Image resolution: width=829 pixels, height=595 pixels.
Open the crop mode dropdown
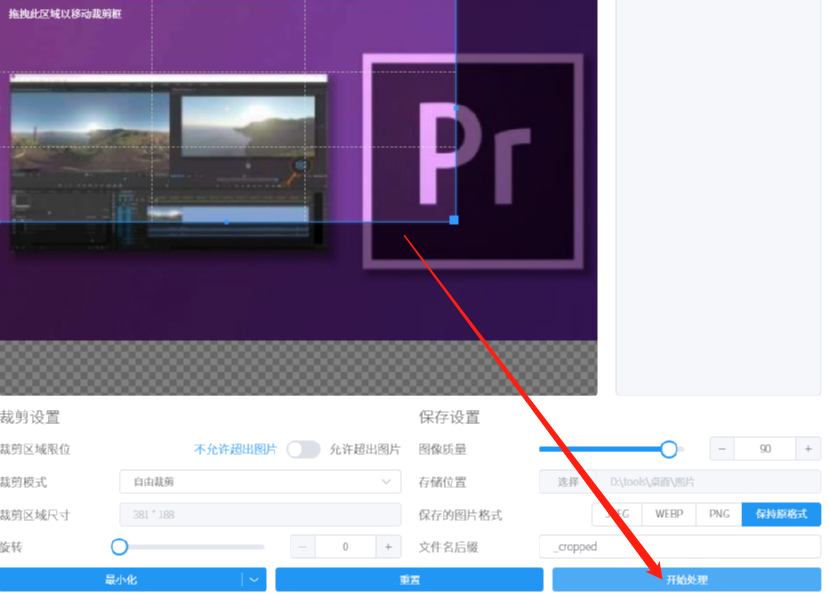point(260,482)
